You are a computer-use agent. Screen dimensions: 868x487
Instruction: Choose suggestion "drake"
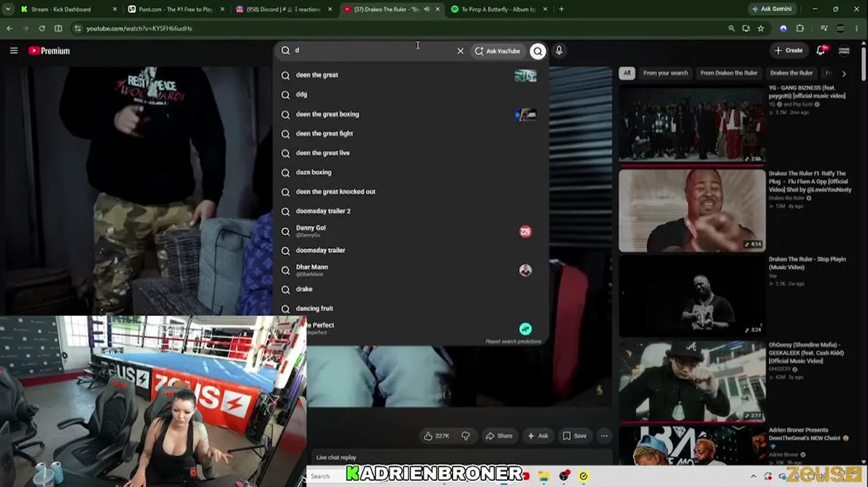click(x=412, y=289)
